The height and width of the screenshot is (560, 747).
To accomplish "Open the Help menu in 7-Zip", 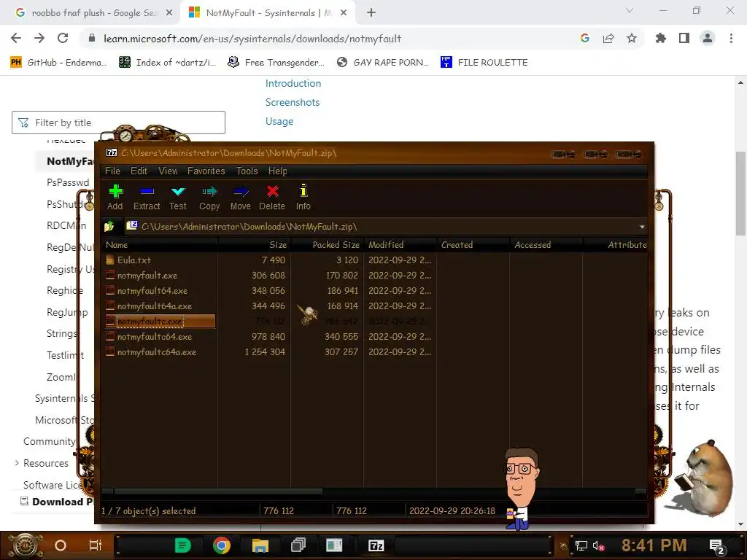I will click(277, 171).
